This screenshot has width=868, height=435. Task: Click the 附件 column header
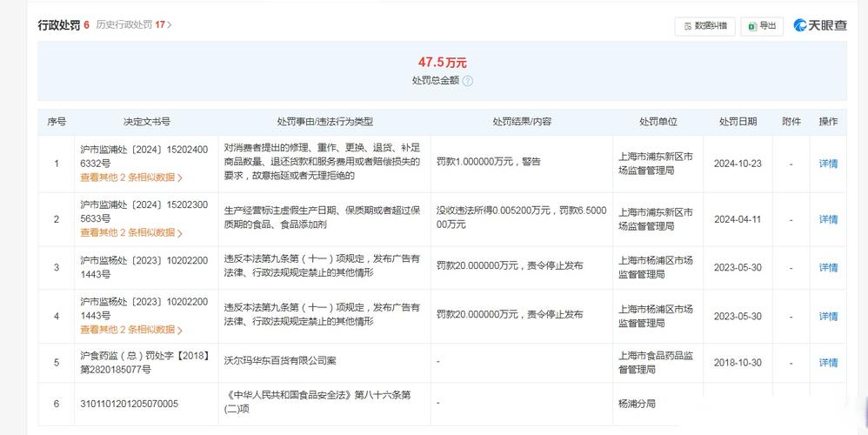pyautogui.click(x=791, y=122)
